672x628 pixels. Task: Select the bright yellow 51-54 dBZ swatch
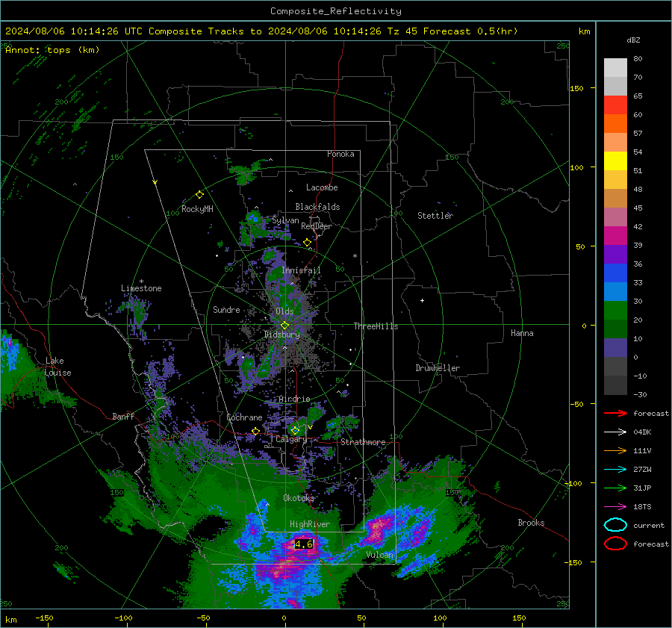[x=615, y=161]
